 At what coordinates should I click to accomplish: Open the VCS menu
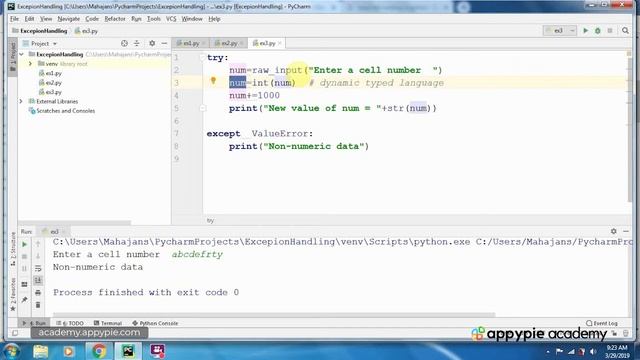coord(171,19)
